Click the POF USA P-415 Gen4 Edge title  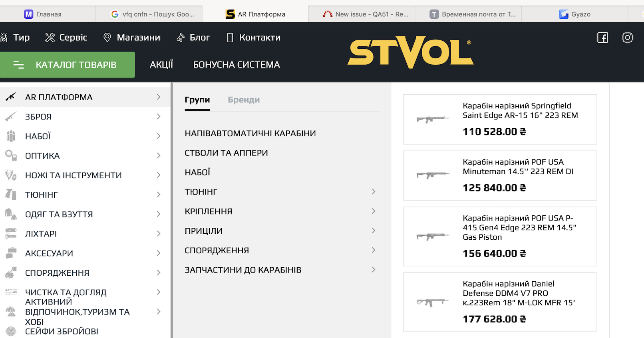coord(520,227)
